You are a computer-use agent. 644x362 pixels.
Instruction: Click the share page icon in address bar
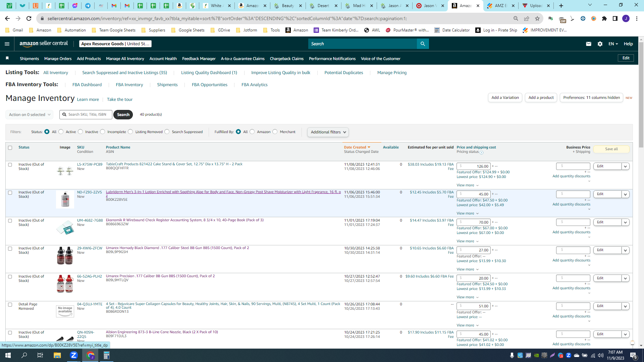coord(527,18)
